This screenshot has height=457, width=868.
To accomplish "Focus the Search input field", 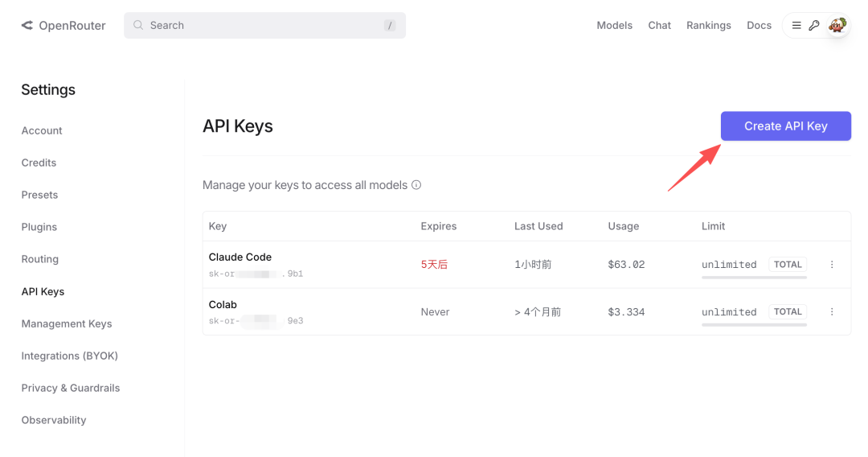I will [264, 26].
